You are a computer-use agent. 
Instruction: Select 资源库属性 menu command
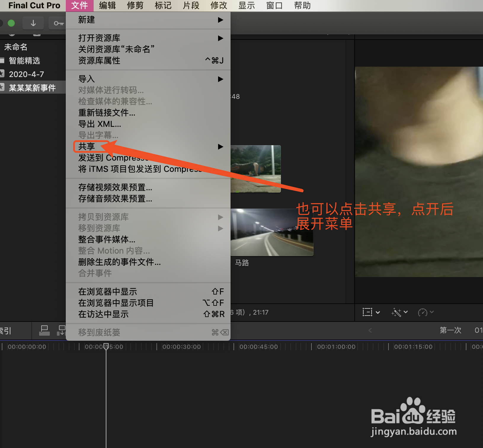click(x=99, y=60)
